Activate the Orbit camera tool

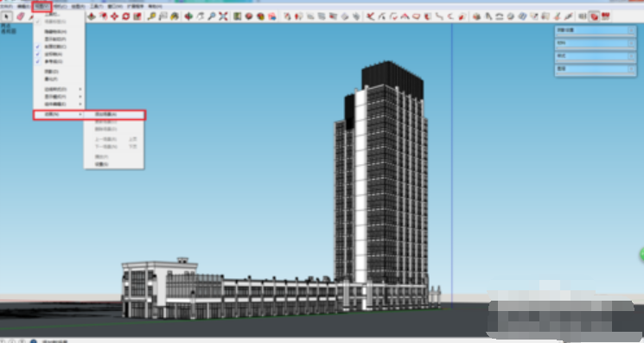click(188, 16)
